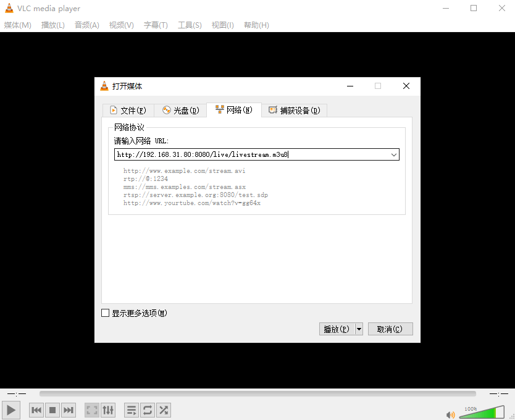The height and width of the screenshot is (420, 515).
Task: Open the 视频(V) menu
Action: coord(122,25)
